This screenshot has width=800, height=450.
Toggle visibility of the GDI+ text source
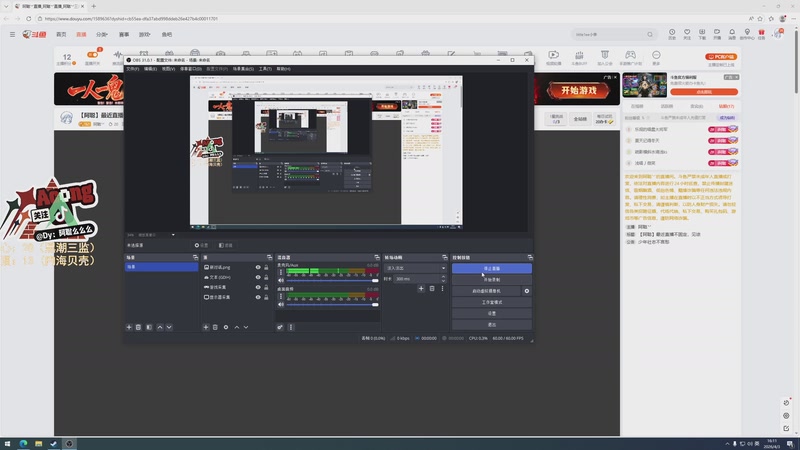pos(258,277)
